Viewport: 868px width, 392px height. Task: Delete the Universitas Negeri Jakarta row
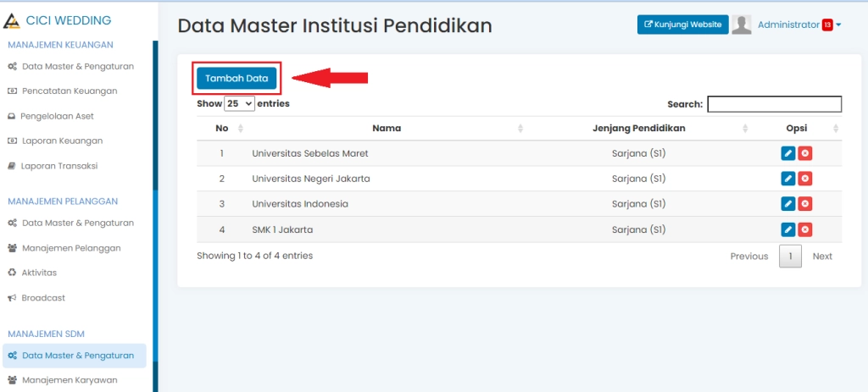pyautogui.click(x=805, y=179)
